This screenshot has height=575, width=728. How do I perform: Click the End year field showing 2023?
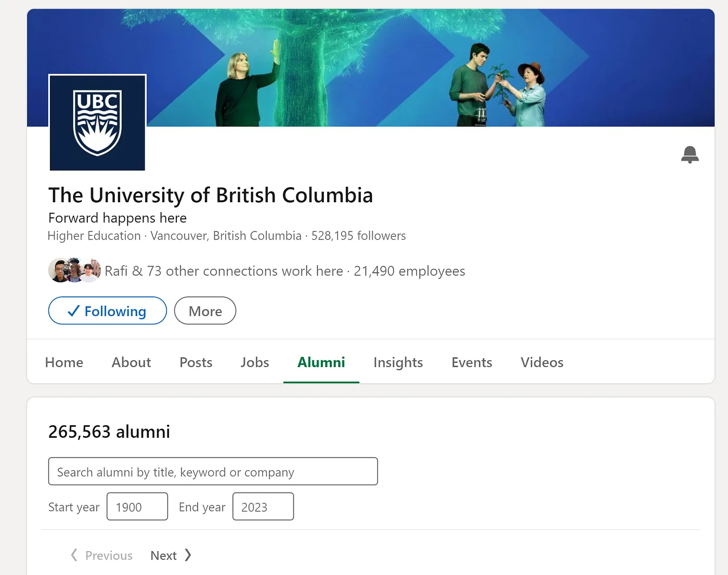tap(263, 506)
